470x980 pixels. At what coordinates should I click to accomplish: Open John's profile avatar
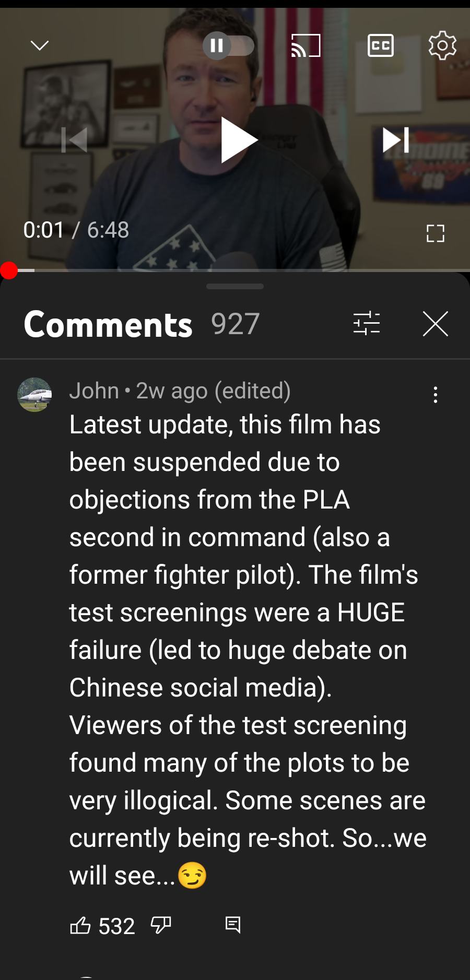tap(34, 395)
